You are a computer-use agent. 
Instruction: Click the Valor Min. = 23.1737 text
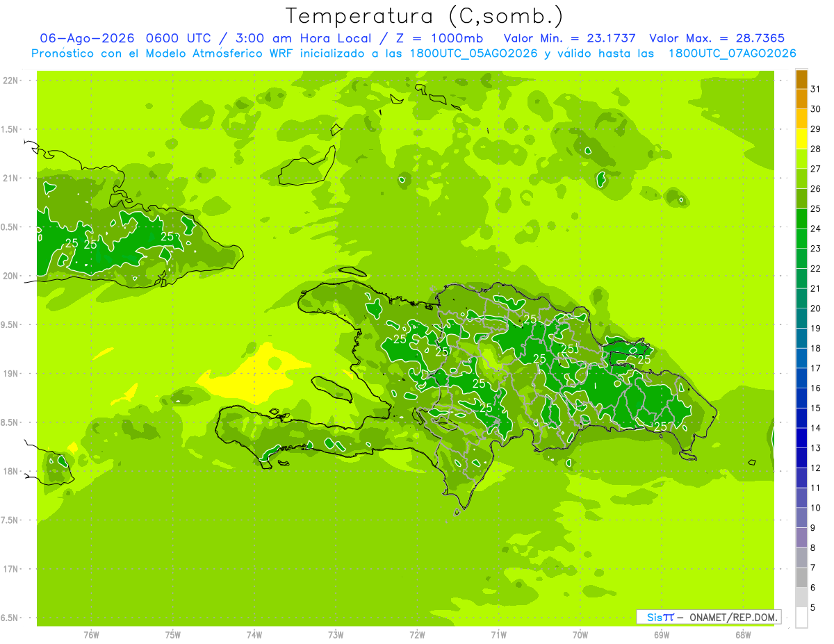click(x=569, y=38)
